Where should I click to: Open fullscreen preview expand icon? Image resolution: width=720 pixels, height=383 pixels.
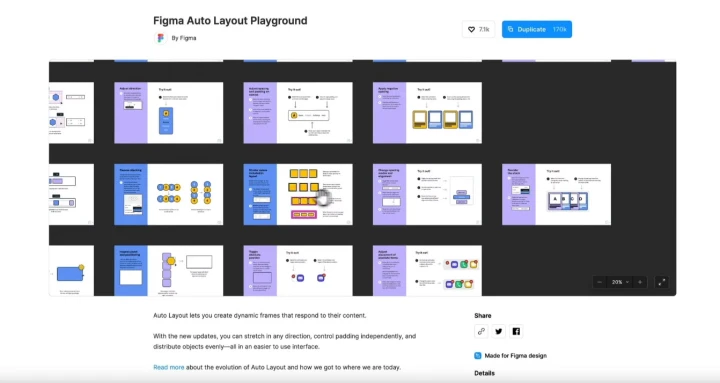(x=662, y=282)
